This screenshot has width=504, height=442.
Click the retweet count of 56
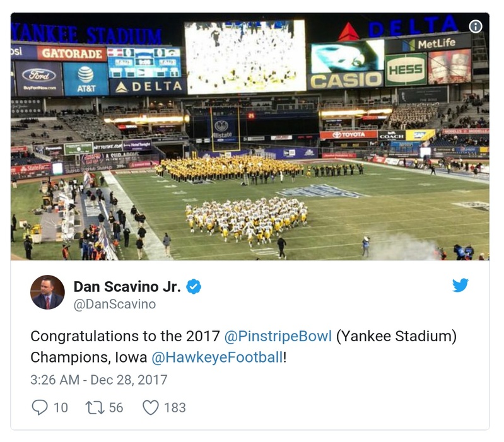[116, 407]
